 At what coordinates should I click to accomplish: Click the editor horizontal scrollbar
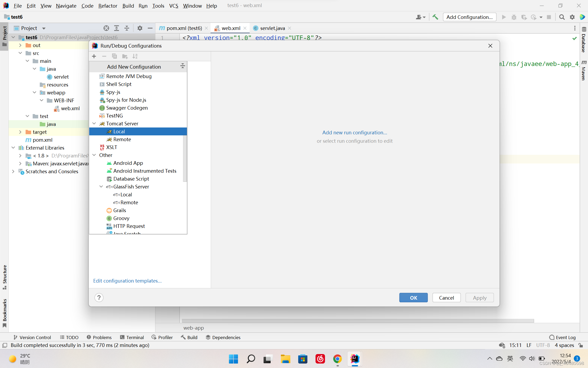(358, 320)
